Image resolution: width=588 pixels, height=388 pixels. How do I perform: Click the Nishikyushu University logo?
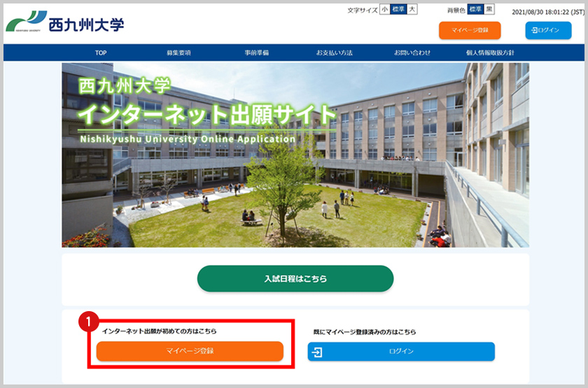[64, 22]
